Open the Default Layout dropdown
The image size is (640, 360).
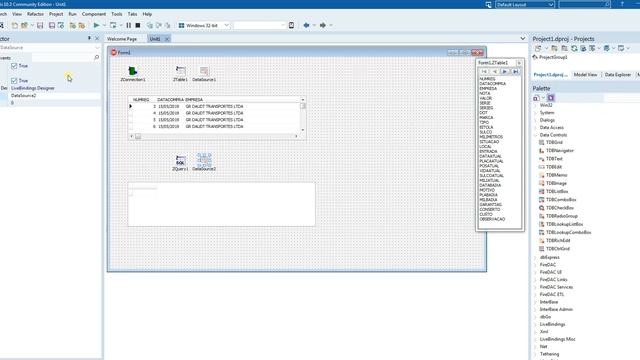(550, 4)
